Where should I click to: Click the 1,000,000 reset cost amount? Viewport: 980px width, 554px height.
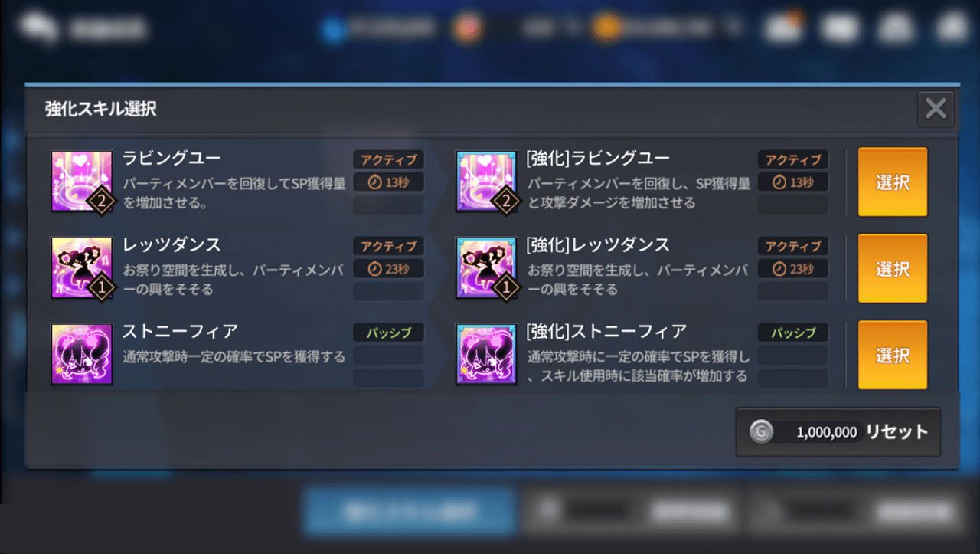827,432
